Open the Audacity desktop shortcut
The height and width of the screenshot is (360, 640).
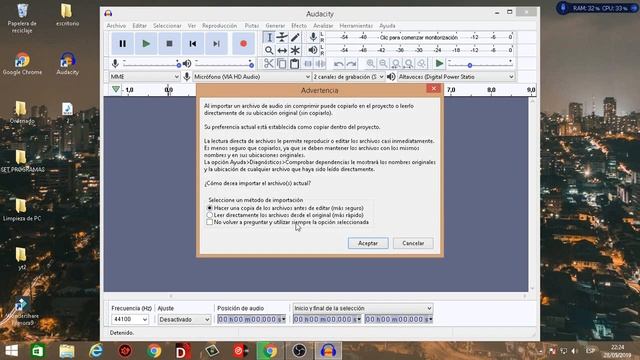click(67, 64)
